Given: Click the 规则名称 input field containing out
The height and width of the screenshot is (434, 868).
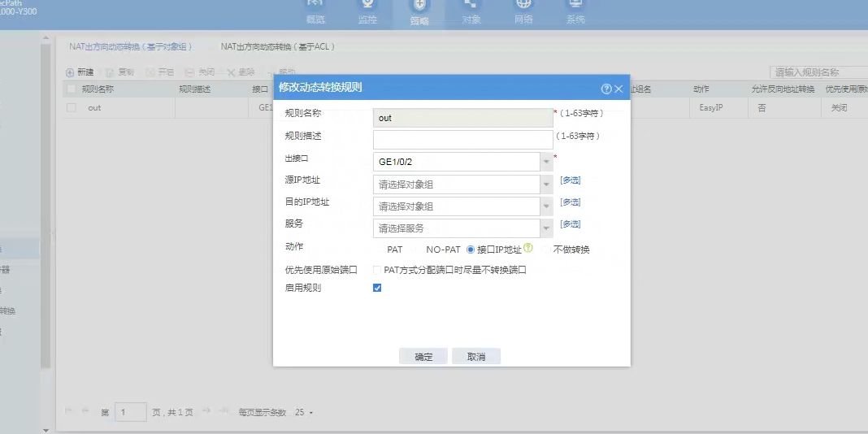Looking at the screenshot, I should coord(462,118).
